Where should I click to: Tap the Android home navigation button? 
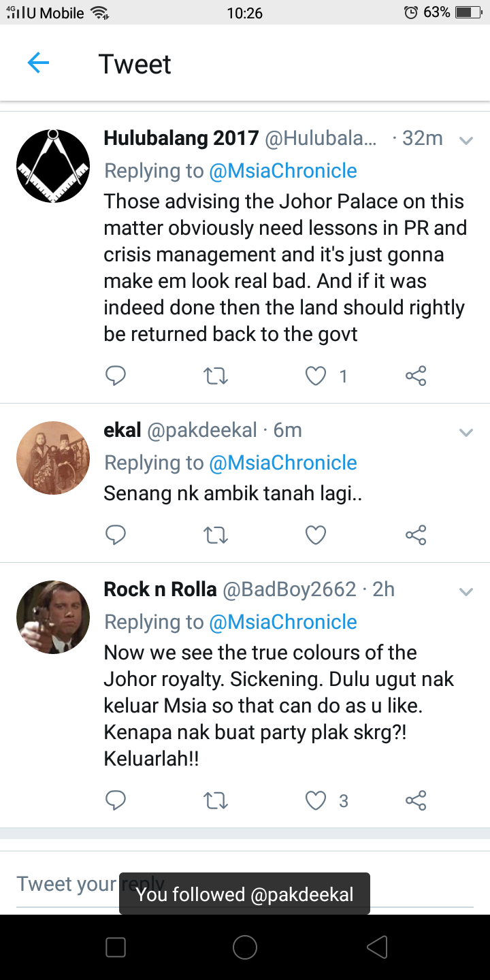(245, 947)
